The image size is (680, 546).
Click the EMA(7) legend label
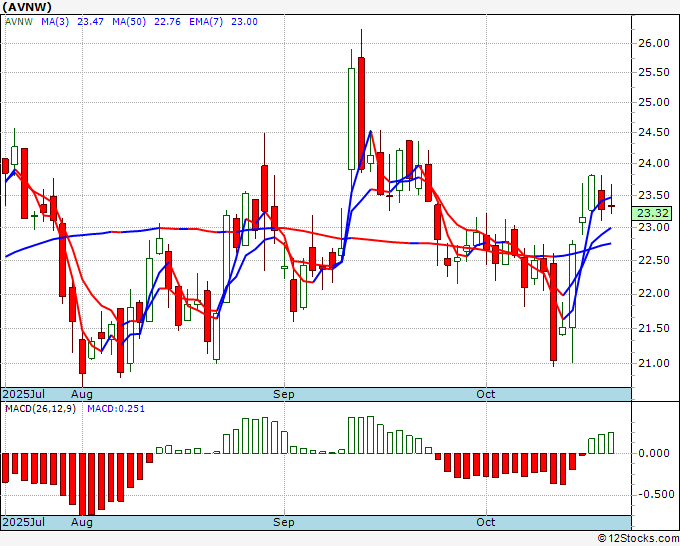click(206, 22)
